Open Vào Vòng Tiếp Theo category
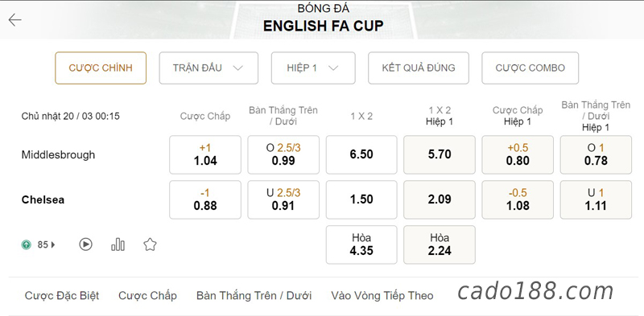 pos(382,295)
